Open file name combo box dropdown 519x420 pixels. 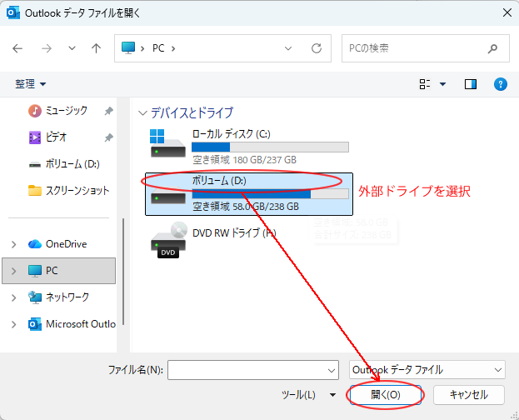point(332,370)
